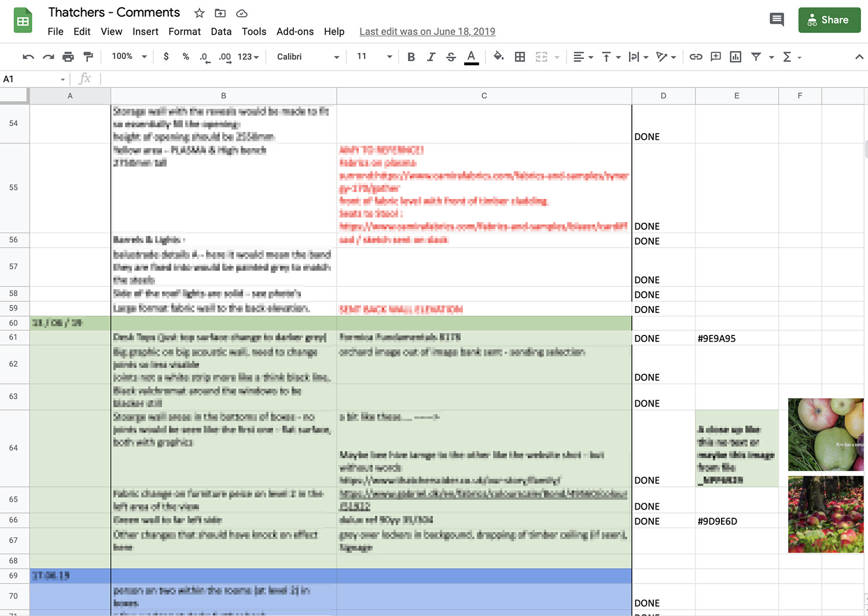The image size is (868, 616).
Task: Select row 64 header
Action: tap(14, 448)
